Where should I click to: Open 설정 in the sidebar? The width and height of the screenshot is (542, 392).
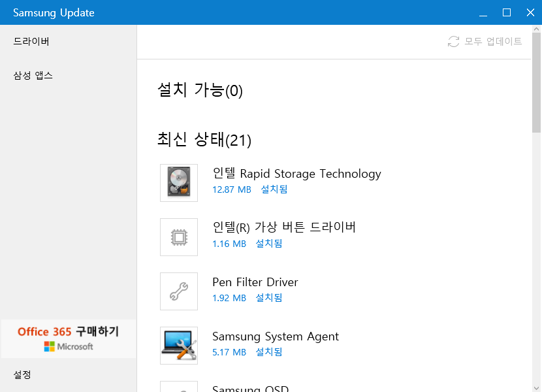(x=22, y=374)
